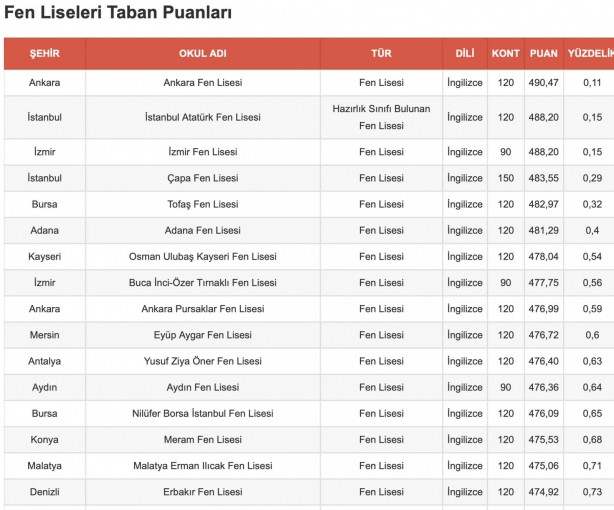This screenshot has width=614, height=510.
Task: Select the Ankara Pursaklar Fen Lisesi cell
Action: (202, 309)
